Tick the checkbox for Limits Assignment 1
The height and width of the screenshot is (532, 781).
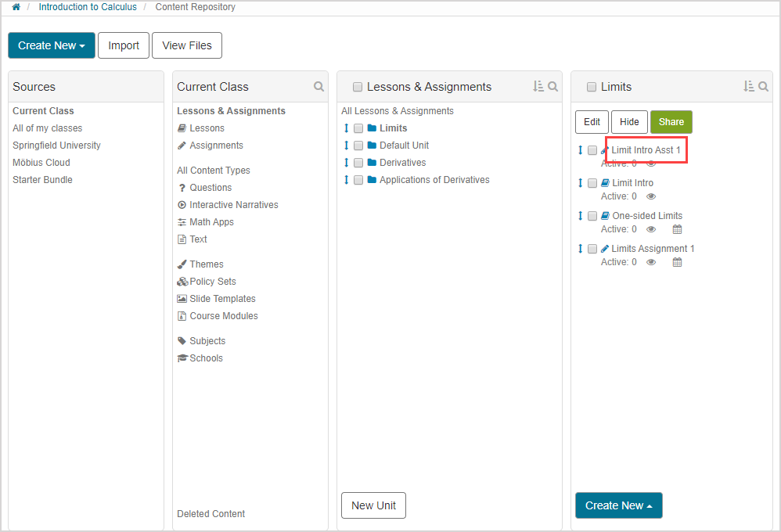coord(592,249)
